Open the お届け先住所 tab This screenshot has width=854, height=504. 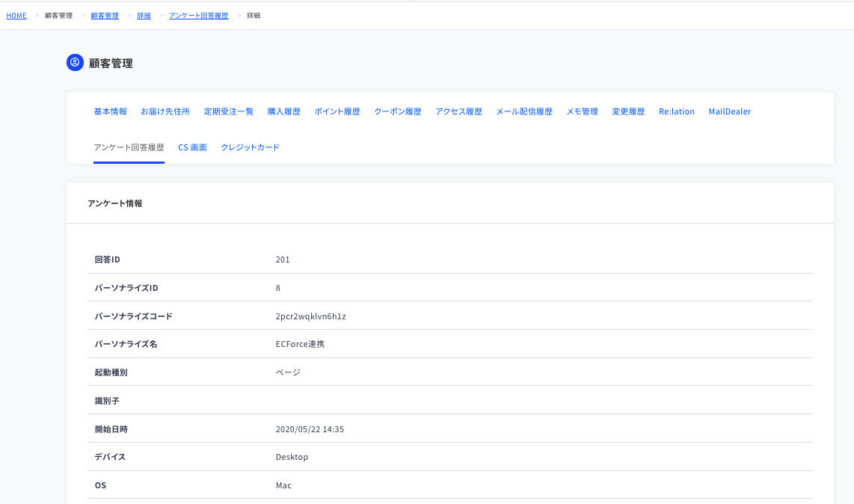click(x=165, y=111)
